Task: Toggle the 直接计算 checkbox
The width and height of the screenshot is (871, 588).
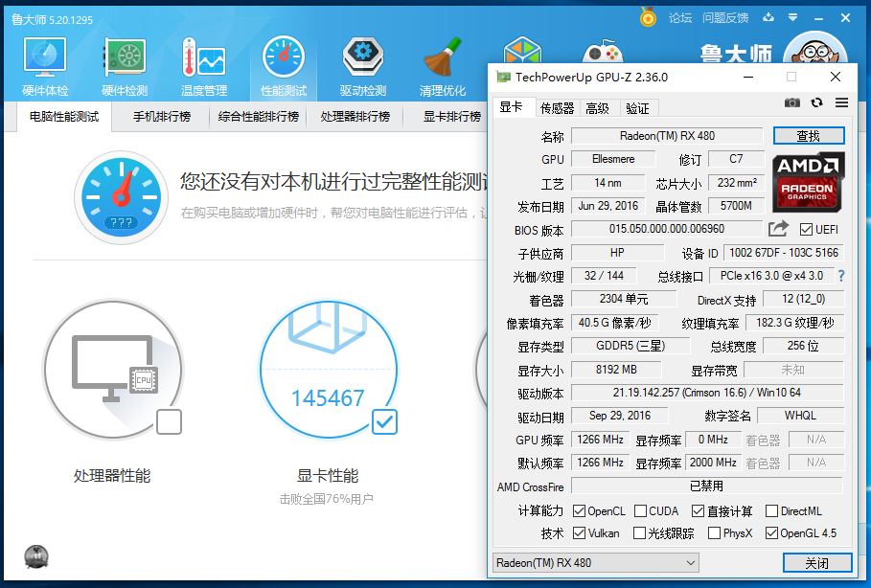Action: click(699, 510)
